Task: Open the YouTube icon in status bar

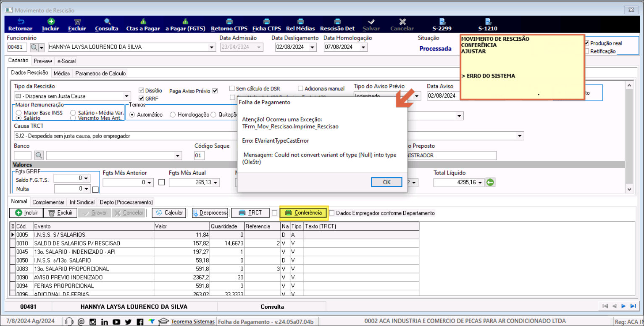Action: [116, 322]
